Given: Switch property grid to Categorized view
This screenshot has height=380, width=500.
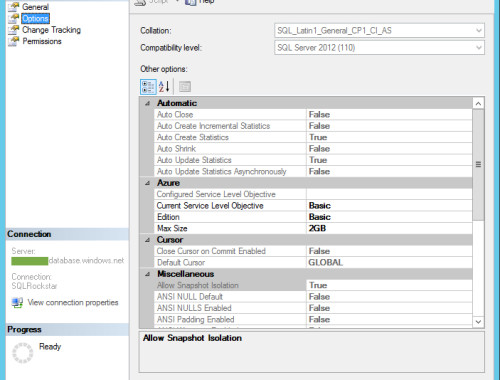Looking at the screenshot, I should (148, 87).
